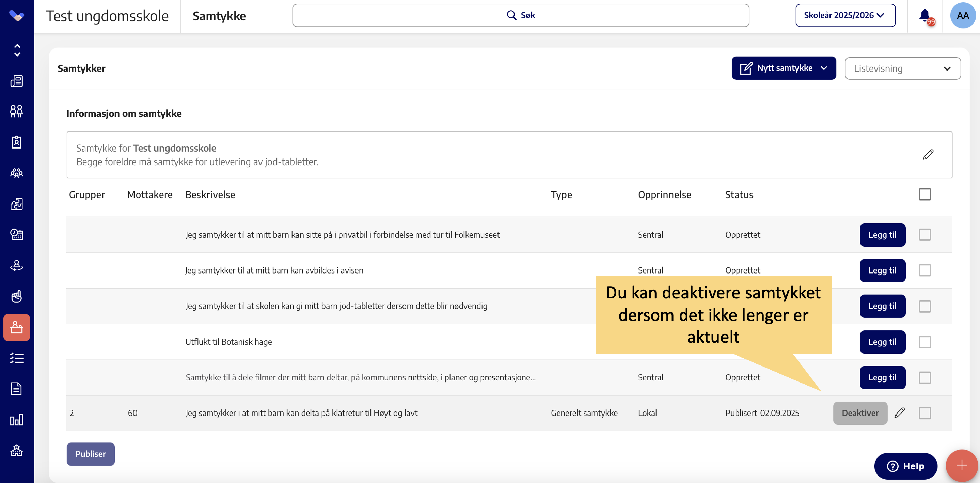
Task: Click the klatretur Høyt og lavt description
Action: click(302, 413)
